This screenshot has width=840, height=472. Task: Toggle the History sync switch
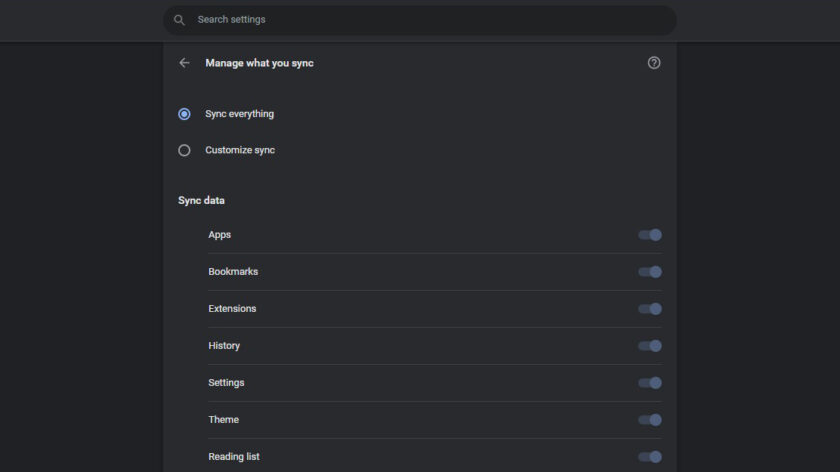coord(650,346)
